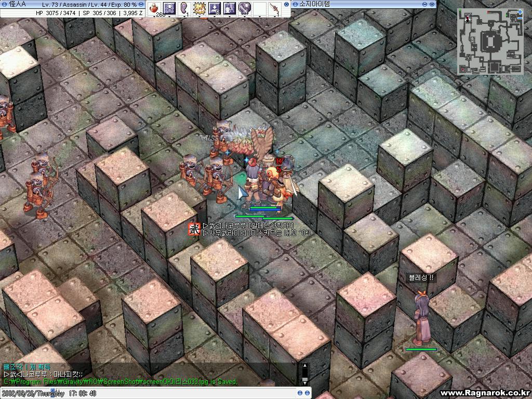Click the SP 305 / 306 readout
Image resolution: width=532 pixels, height=399 pixels.
point(99,13)
